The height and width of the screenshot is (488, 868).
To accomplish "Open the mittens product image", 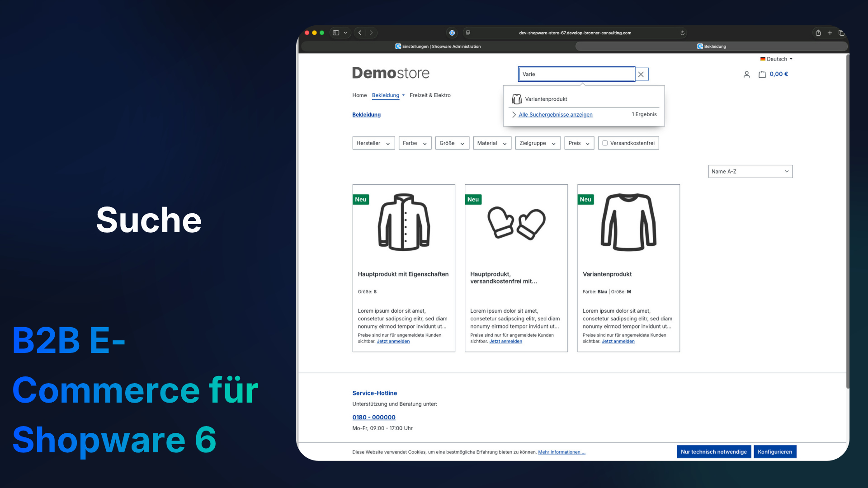I will (x=516, y=223).
